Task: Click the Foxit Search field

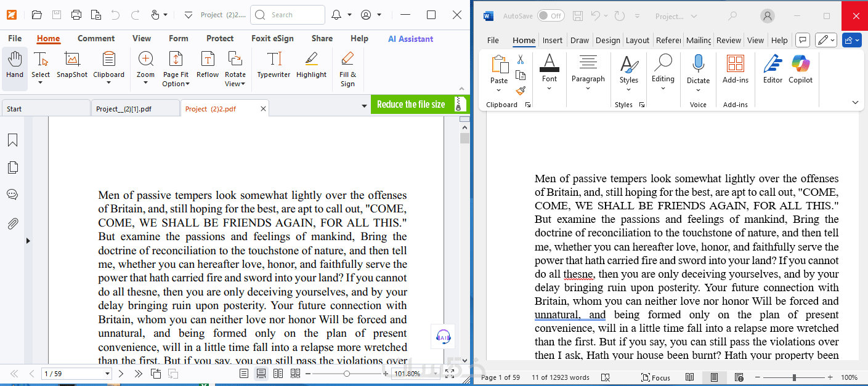Action: point(288,15)
